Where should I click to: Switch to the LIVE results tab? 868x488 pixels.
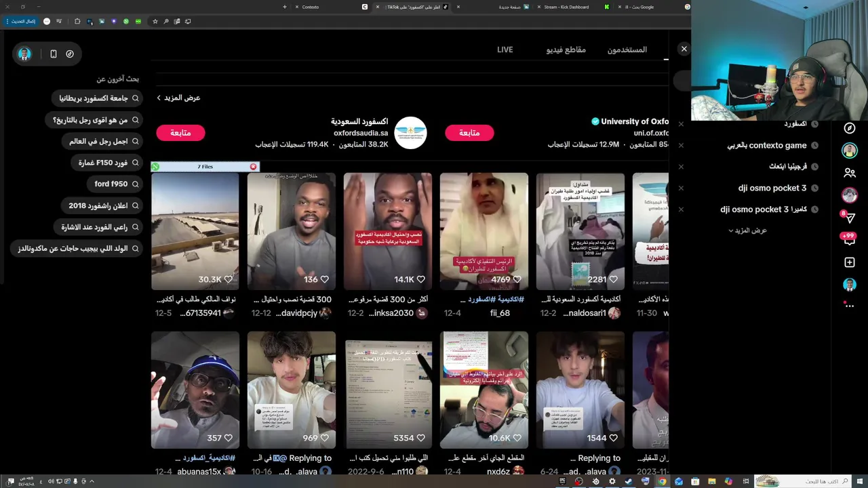pos(505,49)
